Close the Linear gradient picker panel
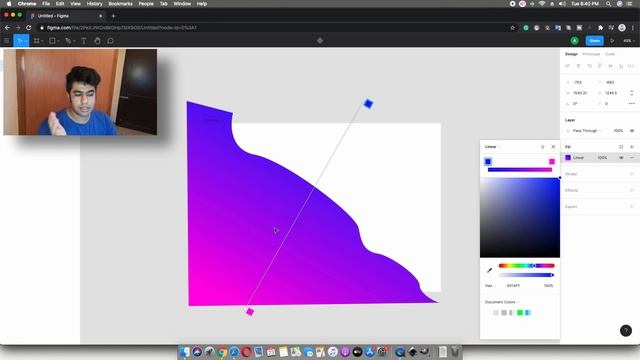Screen dimensions: 640x360 point(553,147)
